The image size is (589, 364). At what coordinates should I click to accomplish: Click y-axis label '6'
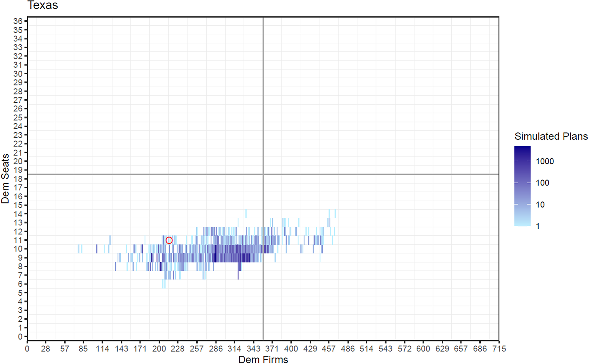tap(20, 284)
